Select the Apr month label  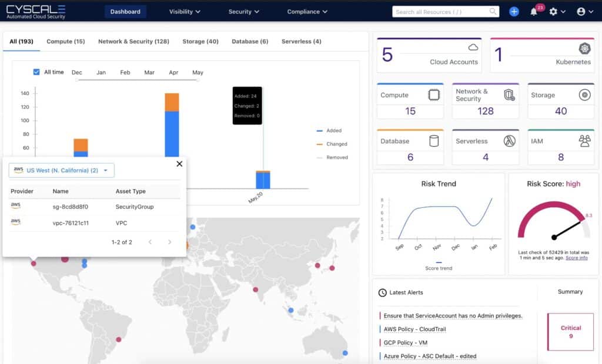173,72
